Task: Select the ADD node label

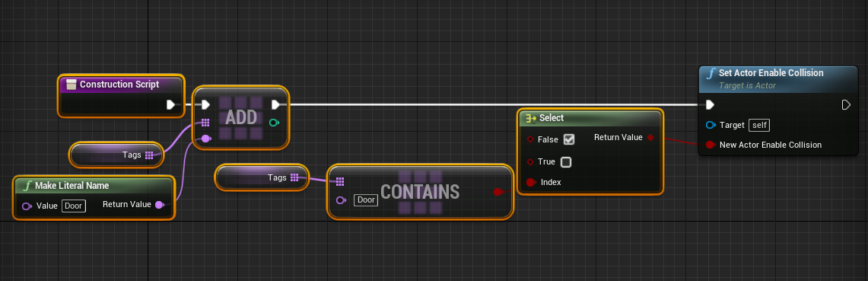Action: point(241,117)
